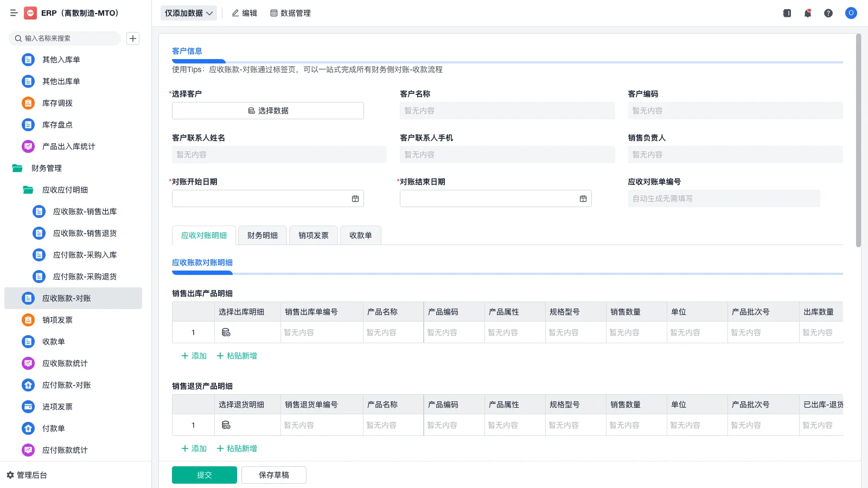Expand the 仅添加数据 dropdown
Image resolution: width=868 pixels, height=488 pixels.
(x=211, y=12)
